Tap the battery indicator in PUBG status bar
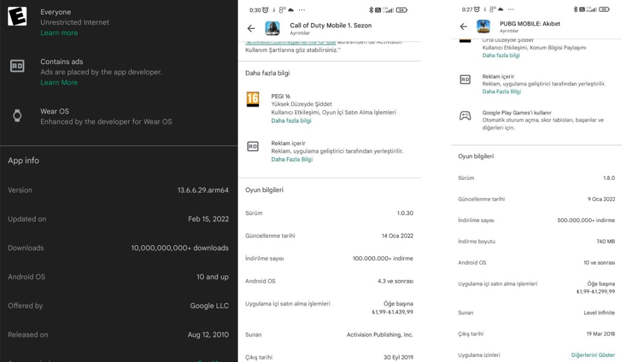 point(604,9)
